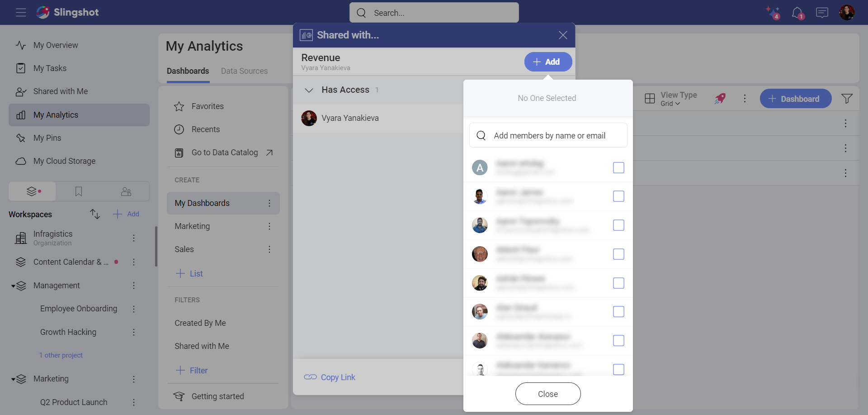The height and width of the screenshot is (415, 868).
Task: Click Add members by name or email field
Action: point(548,135)
